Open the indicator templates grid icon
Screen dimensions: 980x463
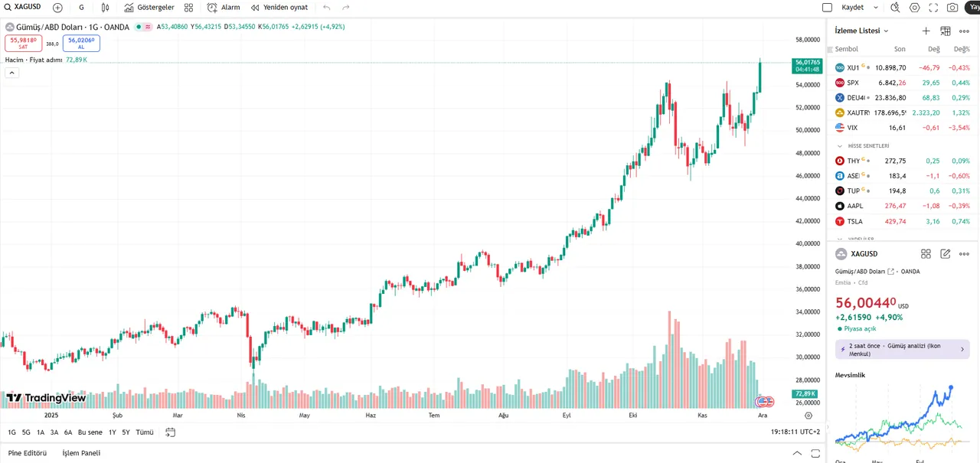point(188,8)
